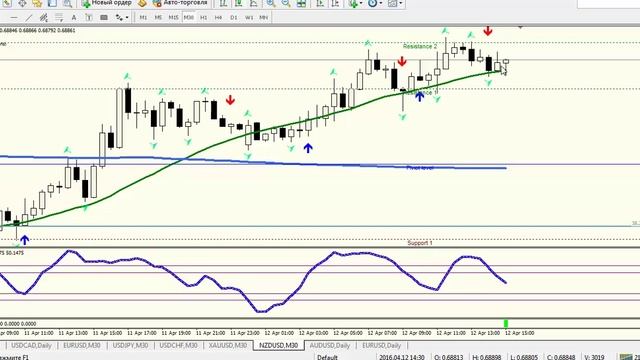Toggle the Terminal panel icon

click(x=52, y=3)
